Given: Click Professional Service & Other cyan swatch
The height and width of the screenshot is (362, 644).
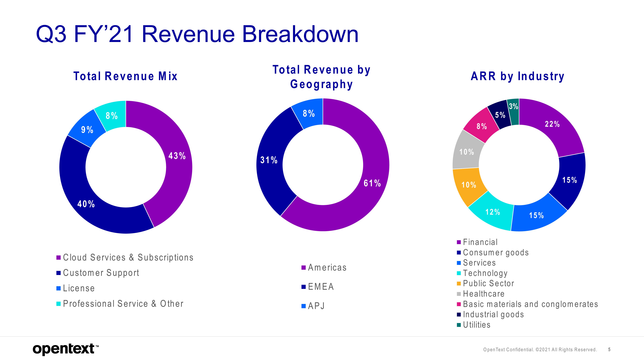Looking at the screenshot, I should (58, 304).
